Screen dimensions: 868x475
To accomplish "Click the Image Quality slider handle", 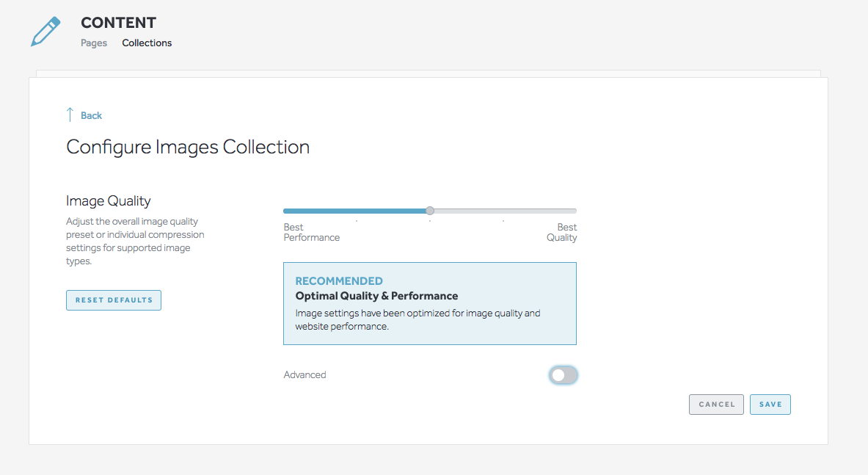I will (x=430, y=211).
